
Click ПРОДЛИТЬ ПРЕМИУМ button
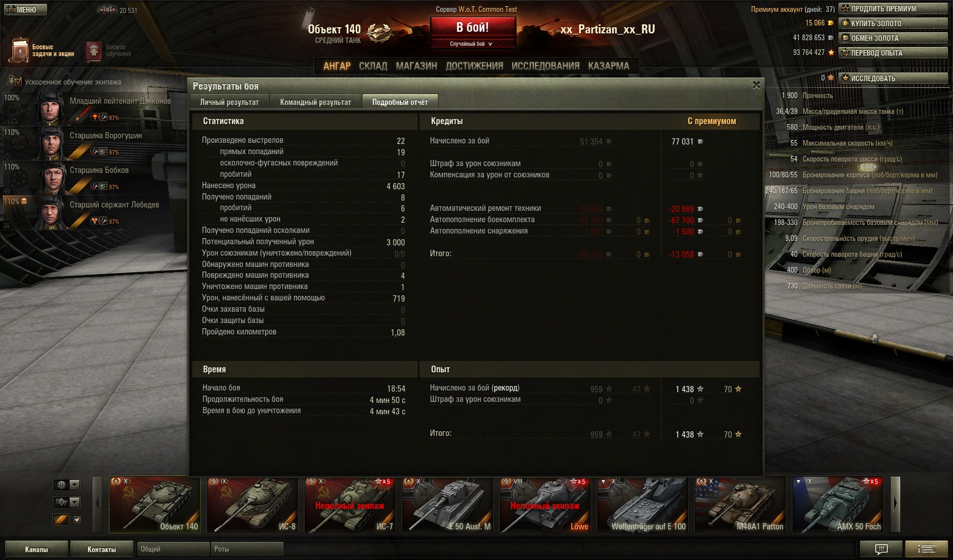point(893,9)
